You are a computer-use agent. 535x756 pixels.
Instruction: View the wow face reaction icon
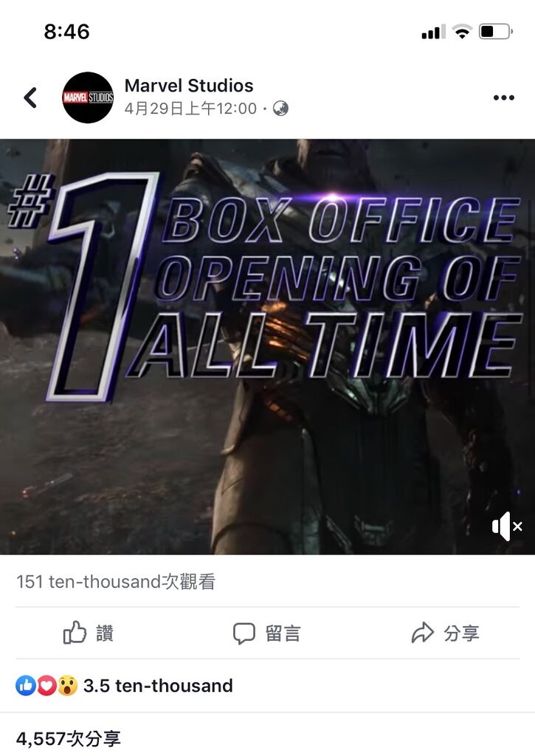(x=67, y=685)
